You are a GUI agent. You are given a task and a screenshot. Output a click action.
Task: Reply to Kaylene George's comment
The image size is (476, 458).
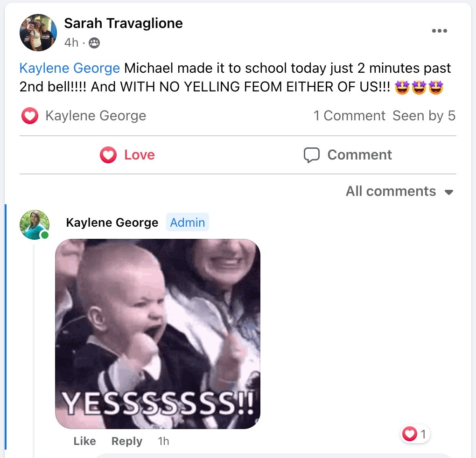[x=126, y=441]
